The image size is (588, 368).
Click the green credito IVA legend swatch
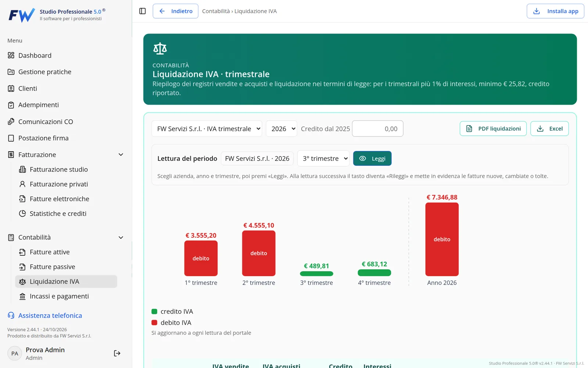154,311
